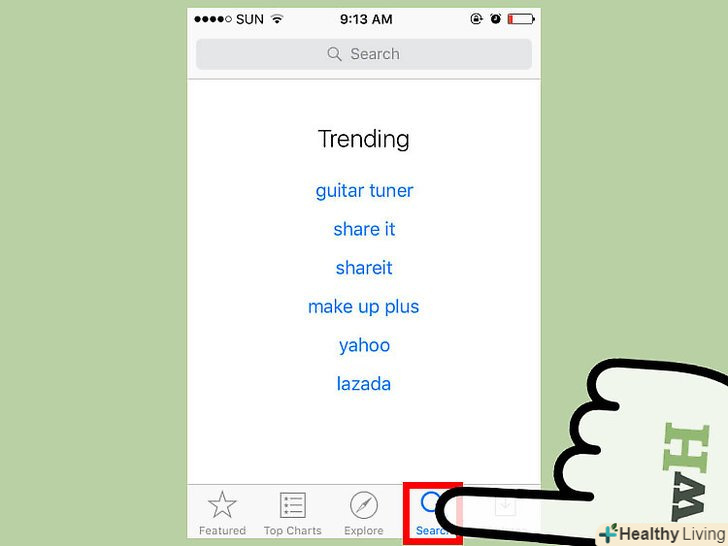Open the Featured star tab
The image size is (728, 546).
[x=222, y=513]
